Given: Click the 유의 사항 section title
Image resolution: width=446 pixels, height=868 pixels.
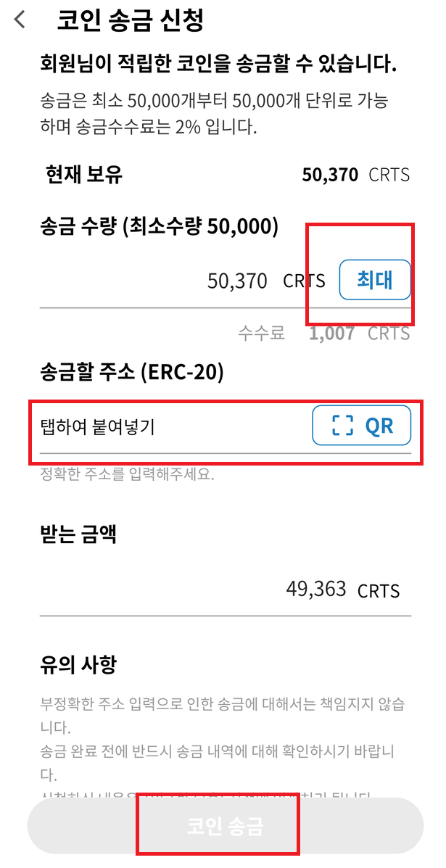Looking at the screenshot, I should pos(75,664).
